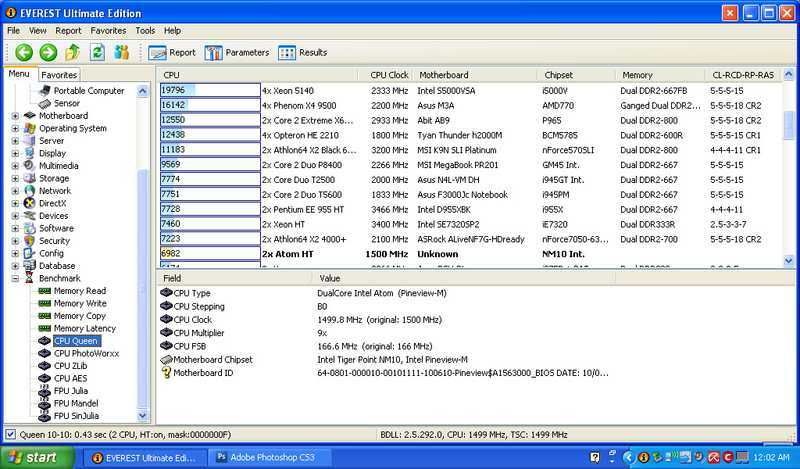The image size is (800, 469).
Task: Select the 19796 score bar row
Action: click(210, 90)
